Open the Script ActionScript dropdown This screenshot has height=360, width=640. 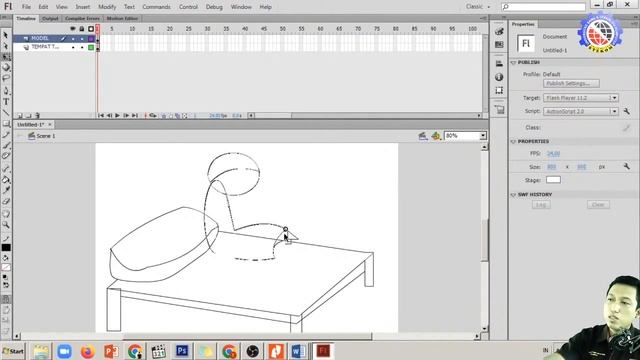580,111
